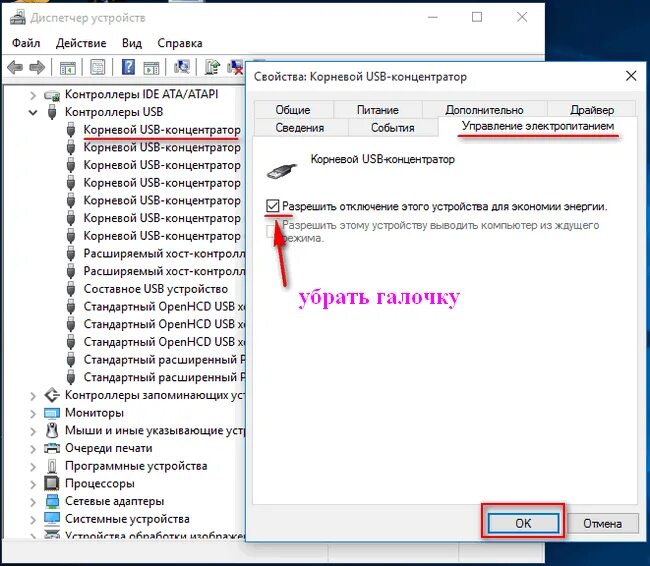The width and height of the screenshot is (650, 566).
Task: Click the mouse icon beside Мыши и иные указывающие
Action: point(52,430)
